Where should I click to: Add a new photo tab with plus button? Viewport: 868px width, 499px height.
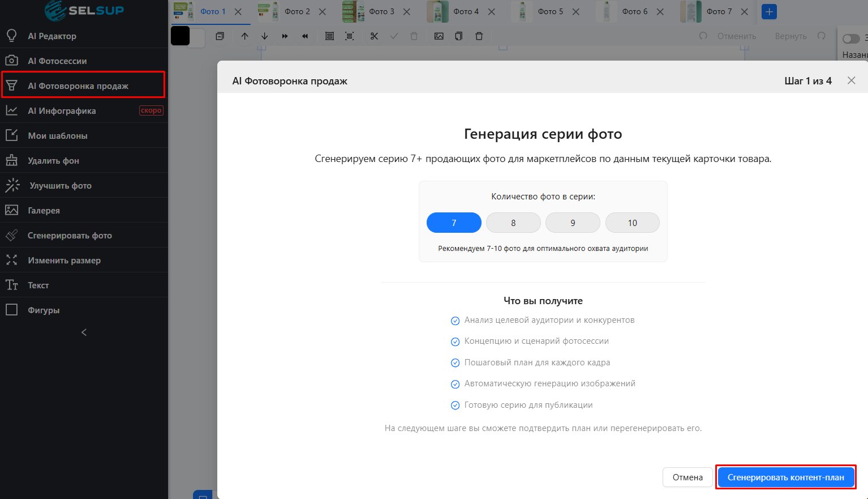769,12
